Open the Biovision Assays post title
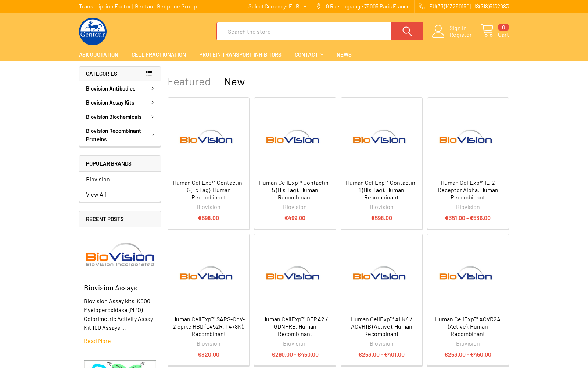Screen dimensions: 588x368 pos(110,288)
